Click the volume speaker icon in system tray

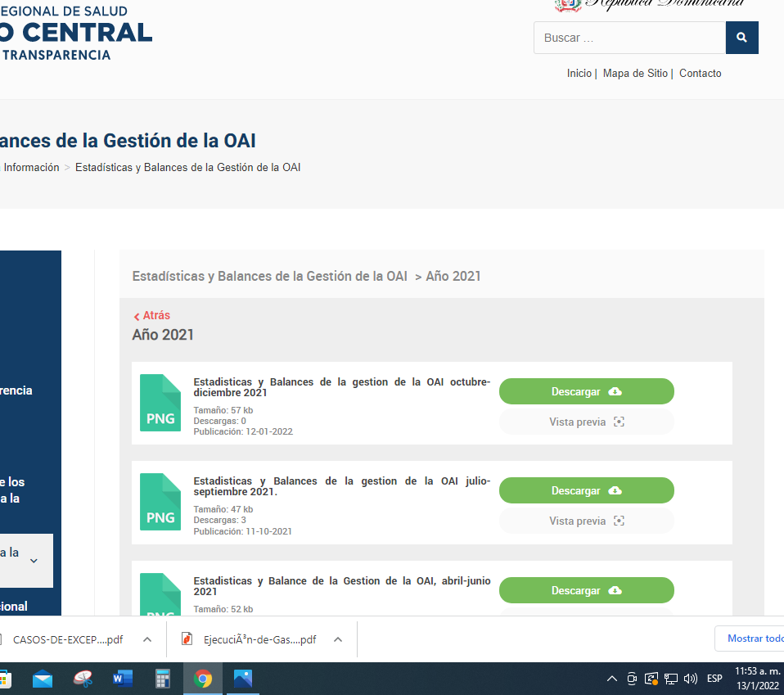pos(690,679)
